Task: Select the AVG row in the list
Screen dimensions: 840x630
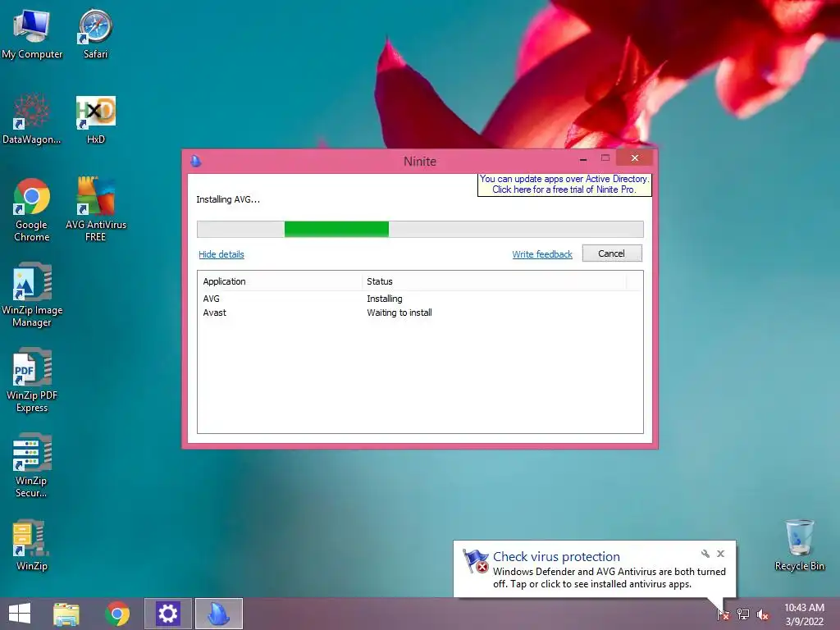Action: point(420,299)
